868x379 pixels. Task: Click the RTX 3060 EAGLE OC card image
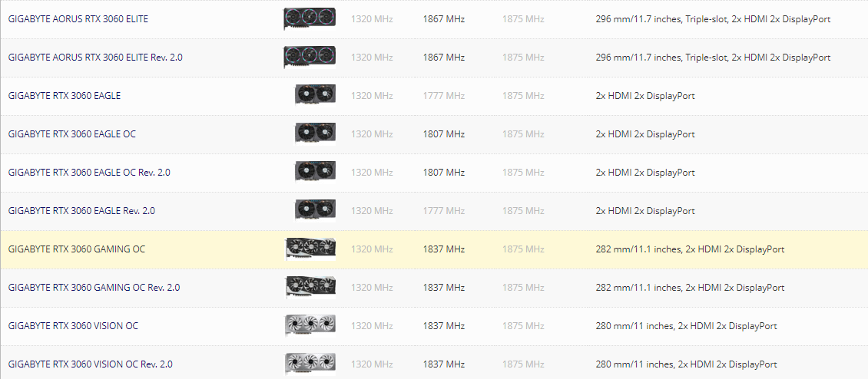tap(315, 133)
